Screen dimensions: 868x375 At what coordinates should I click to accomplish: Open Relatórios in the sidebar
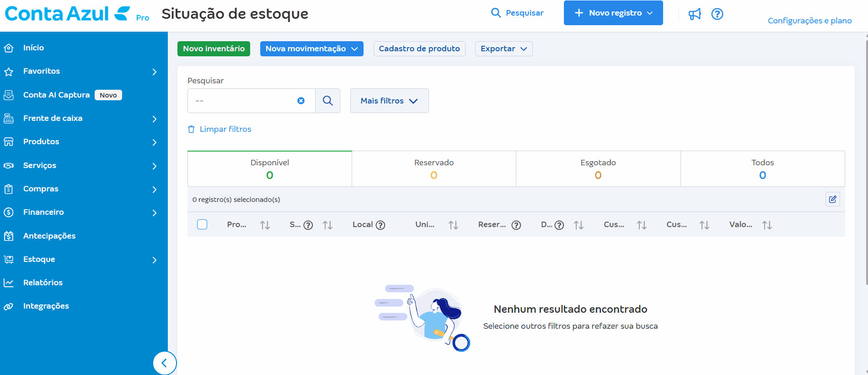pos(43,283)
